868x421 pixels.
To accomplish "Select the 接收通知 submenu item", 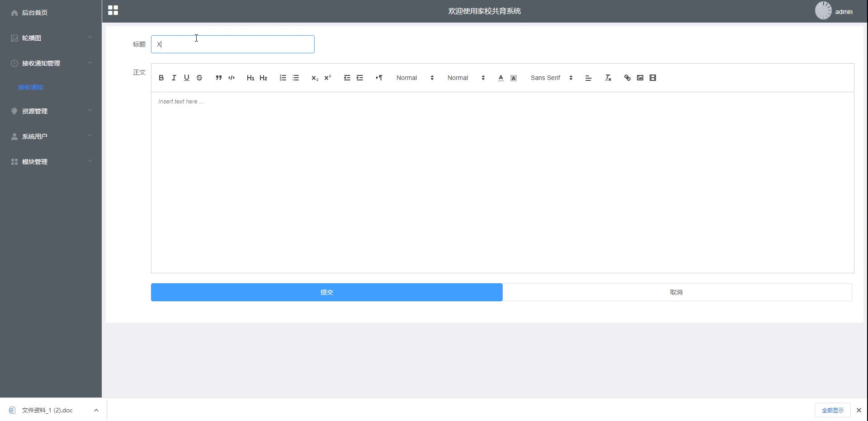I will tap(31, 87).
